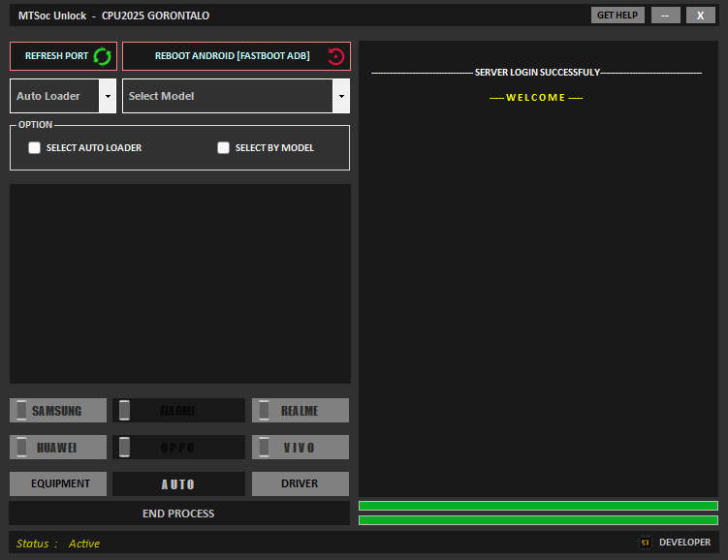Screen dimensions: 728x560
Task: Click the OPTION group label
Action: point(35,125)
